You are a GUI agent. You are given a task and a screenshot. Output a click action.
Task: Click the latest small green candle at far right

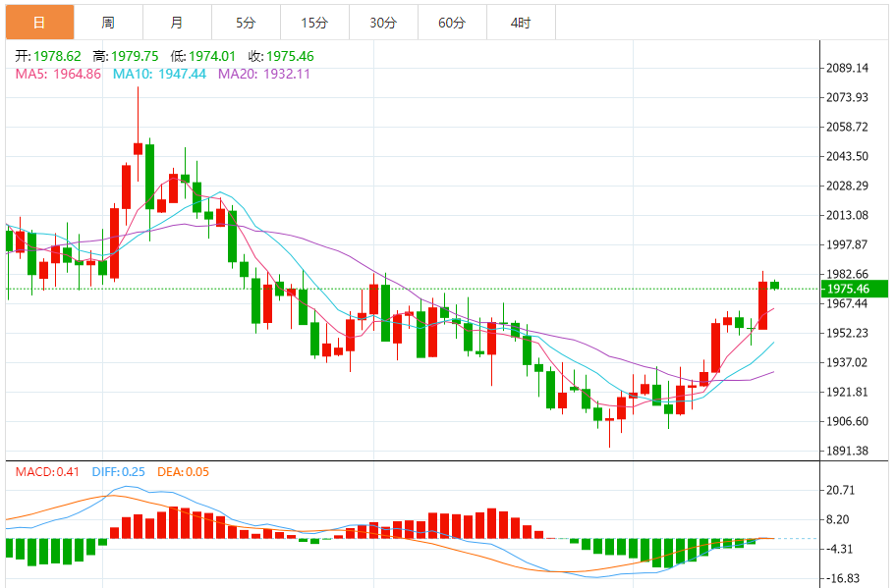point(775,285)
